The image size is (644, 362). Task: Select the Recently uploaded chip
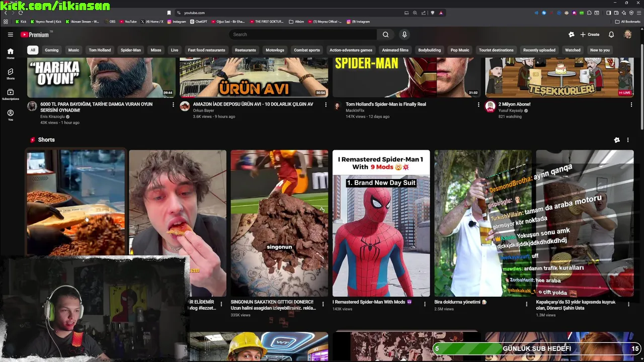coord(539,50)
